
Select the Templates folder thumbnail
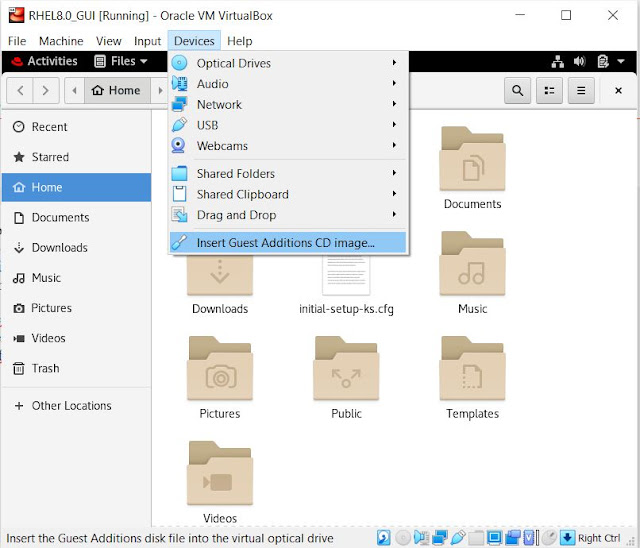point(472,368)
